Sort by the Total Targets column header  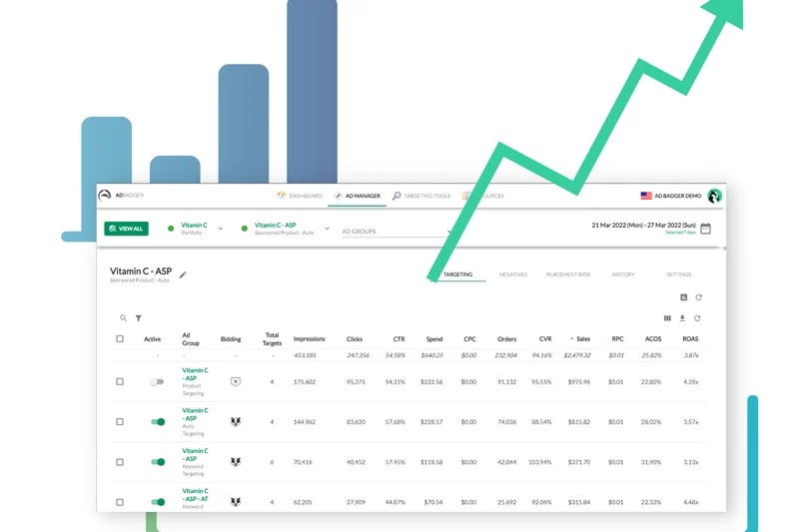pos(272,339)
